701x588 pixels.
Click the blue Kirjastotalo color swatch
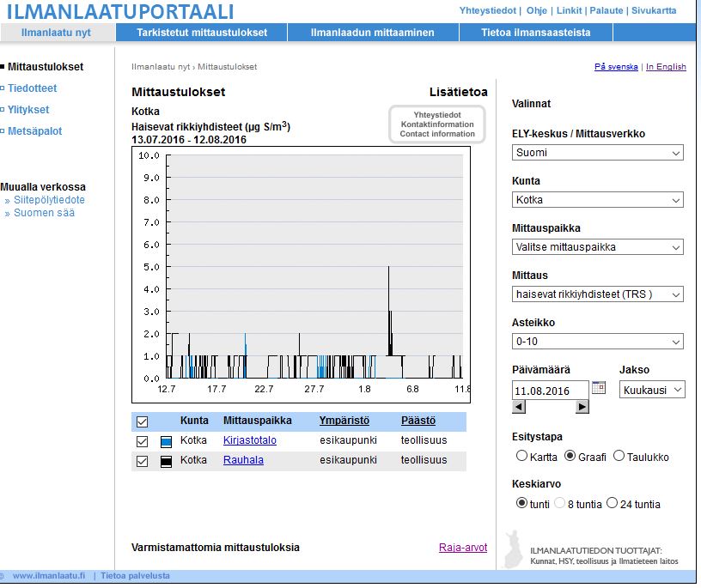tap(166, 442)
